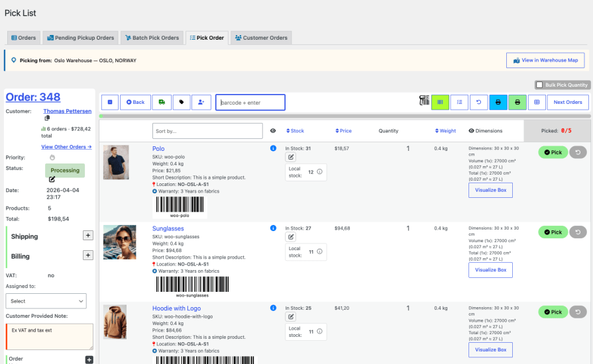Open customer Thomas Pettersen link
This screenshot has width=593, height=364.
68,111
